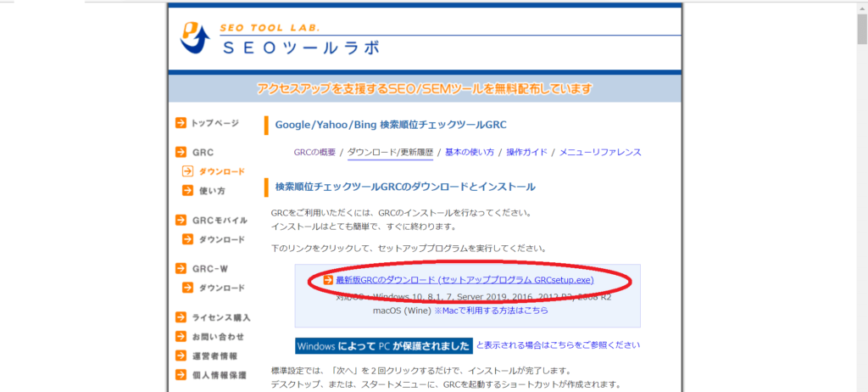Open the GRCモバイル sidebar section

[x=220, y=220]
